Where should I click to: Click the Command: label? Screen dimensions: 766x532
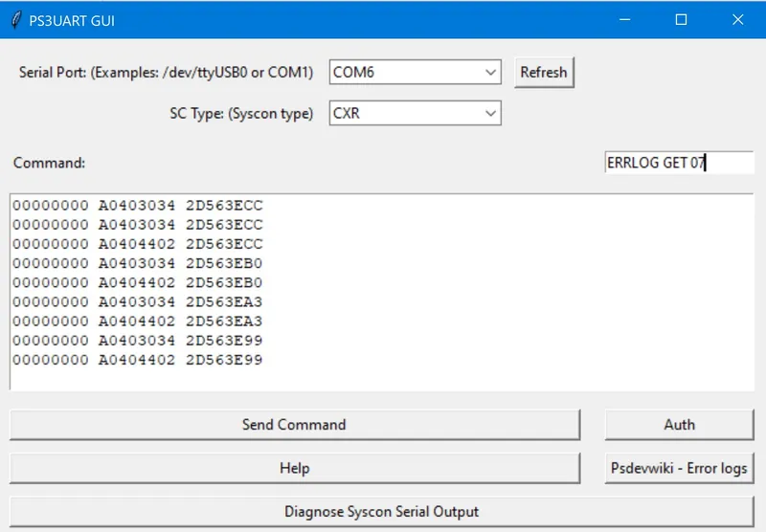pyautogui.click(x=50, y=163)
